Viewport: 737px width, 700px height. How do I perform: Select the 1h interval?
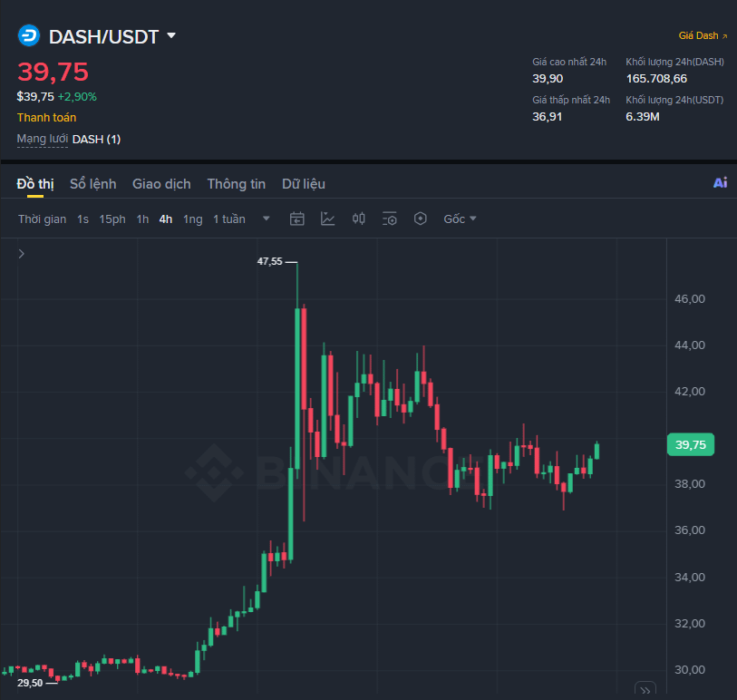point(142,219)
